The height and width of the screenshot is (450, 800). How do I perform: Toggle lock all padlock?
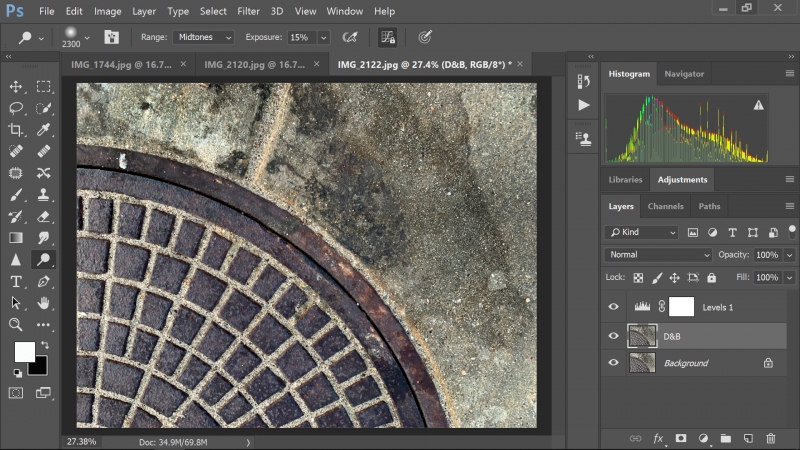coord(712,278)
